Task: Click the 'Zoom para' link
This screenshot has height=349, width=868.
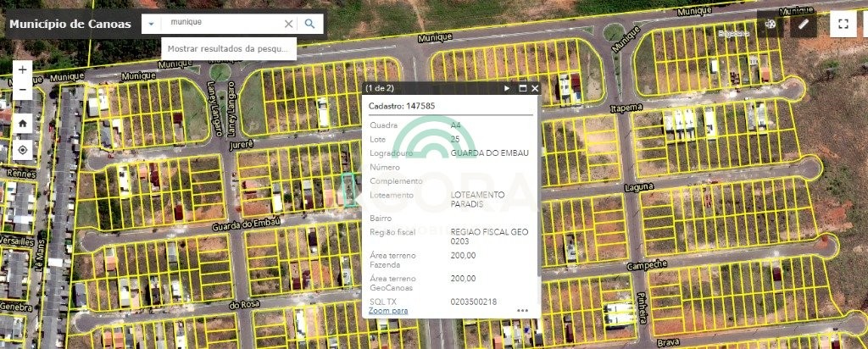Action: coord(388,311)
